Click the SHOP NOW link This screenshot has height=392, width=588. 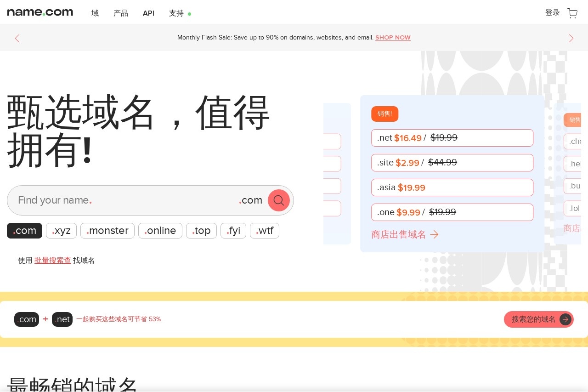click(393, 38)
